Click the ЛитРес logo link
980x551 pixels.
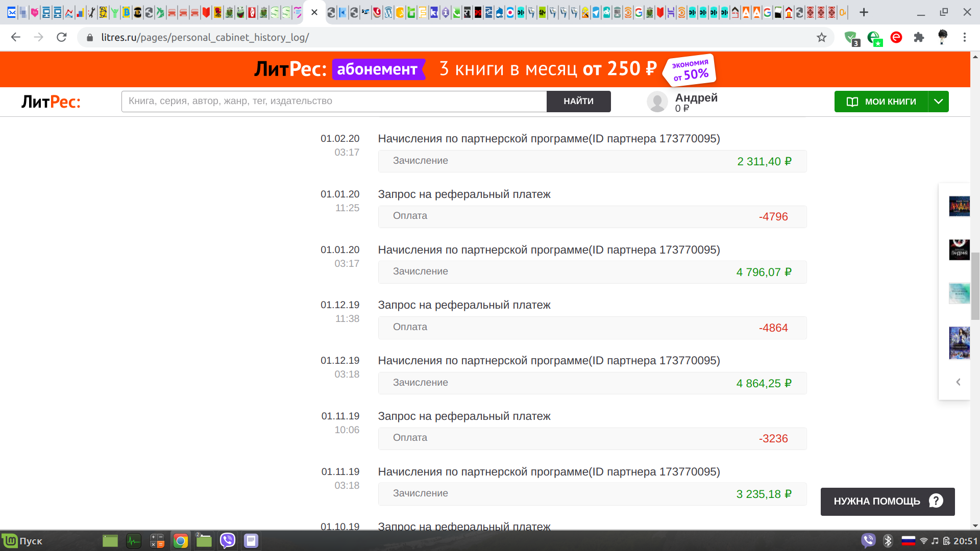pos(51,102)
